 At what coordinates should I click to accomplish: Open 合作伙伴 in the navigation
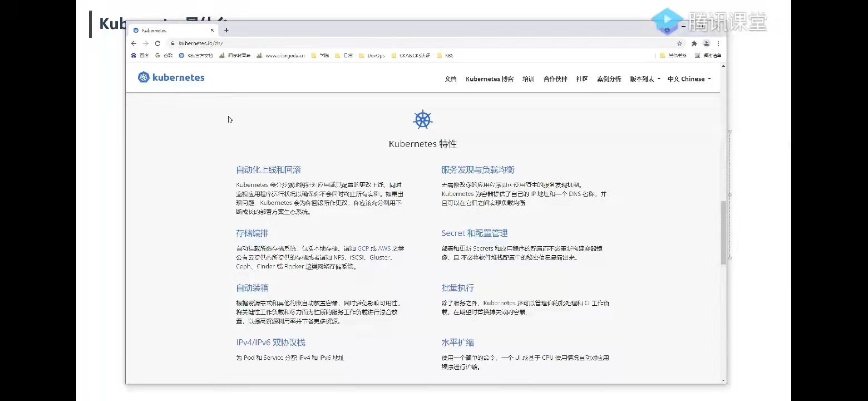point(555,79)
